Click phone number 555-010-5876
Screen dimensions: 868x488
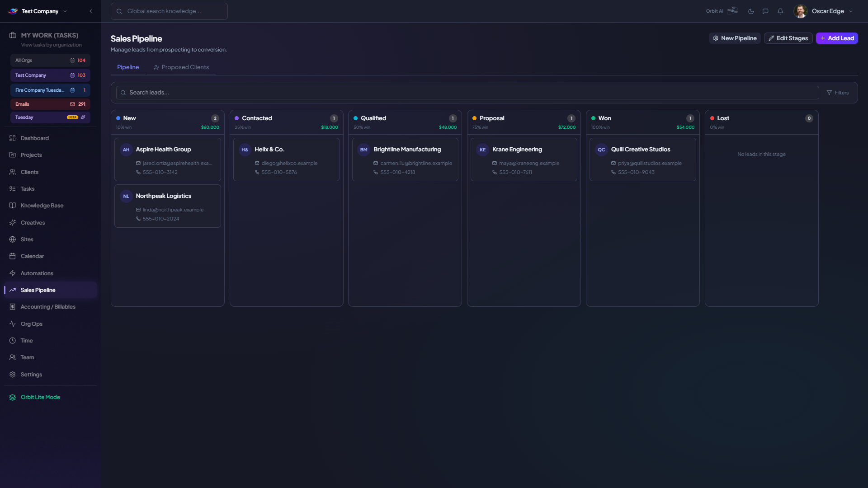(279, 173)
